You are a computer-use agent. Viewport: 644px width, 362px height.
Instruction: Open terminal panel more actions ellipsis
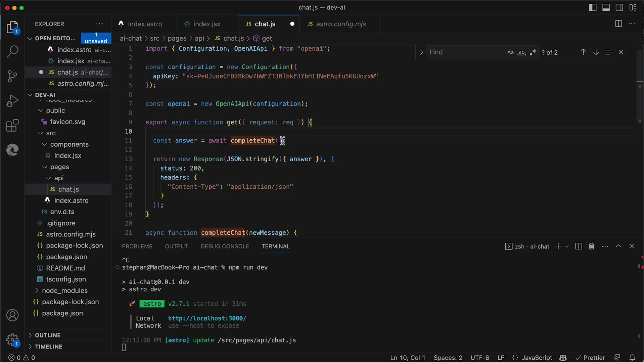tap(605, 246)
